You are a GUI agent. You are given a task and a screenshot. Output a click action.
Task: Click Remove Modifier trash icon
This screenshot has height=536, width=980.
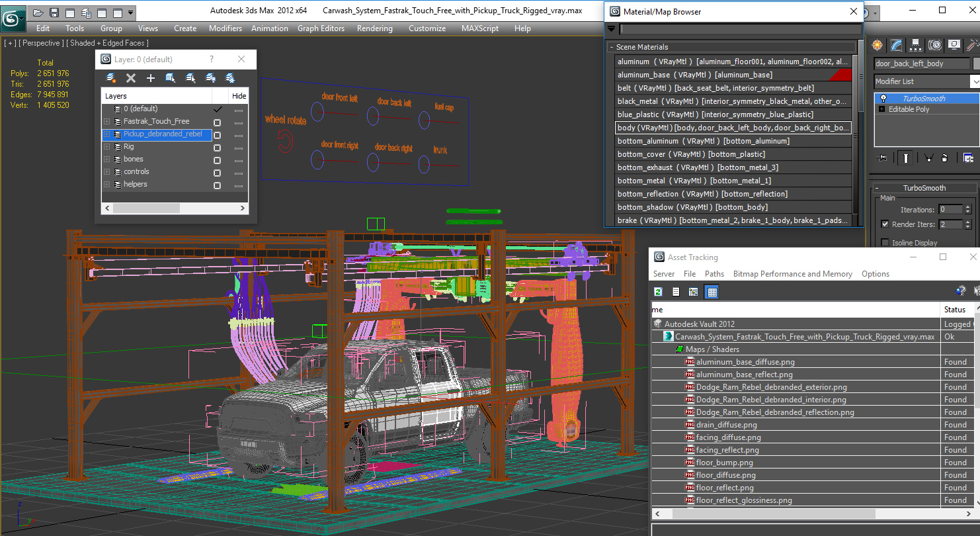[945, 158]
